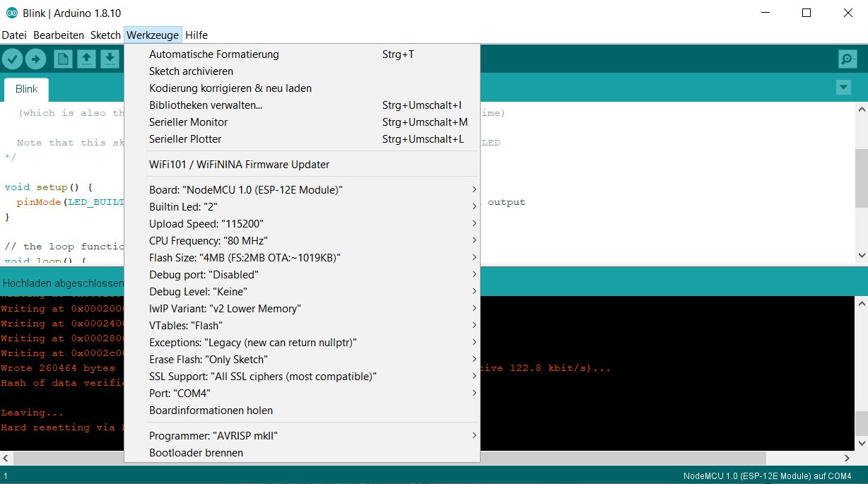Viewport: 868px width, 484px height.
Task: Click the New sketch file icon
Action: (x=64, y=59)
